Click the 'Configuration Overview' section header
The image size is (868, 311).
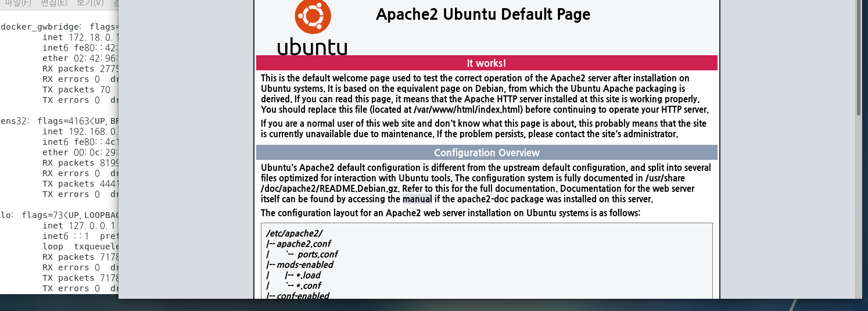(x=487, y=153)
